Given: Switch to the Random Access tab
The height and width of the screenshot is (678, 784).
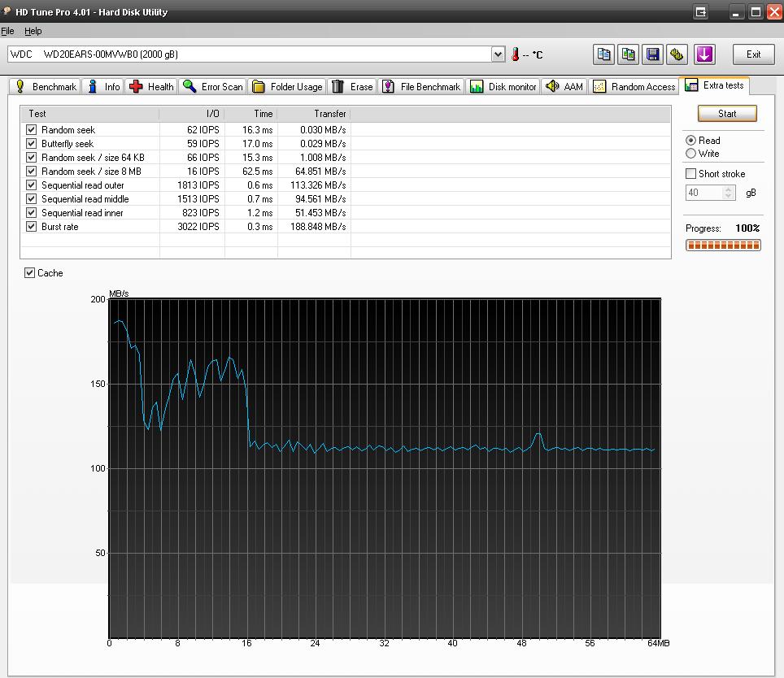Looking at the screenshot, I should pos(634,86).
